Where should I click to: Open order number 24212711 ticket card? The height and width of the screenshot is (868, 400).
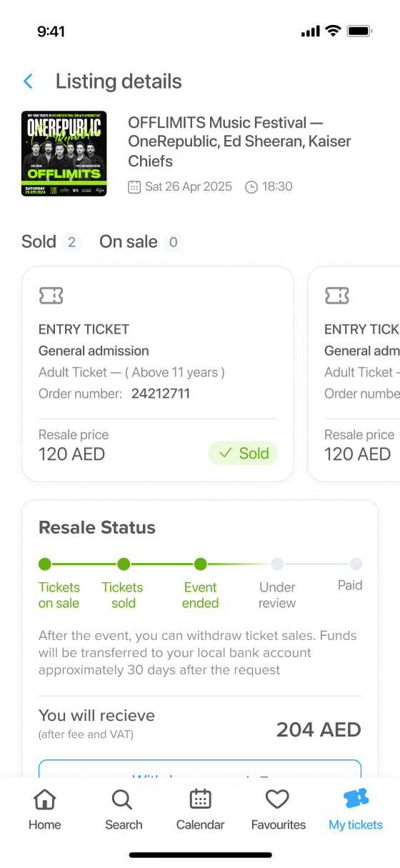[x=158, y=374]
